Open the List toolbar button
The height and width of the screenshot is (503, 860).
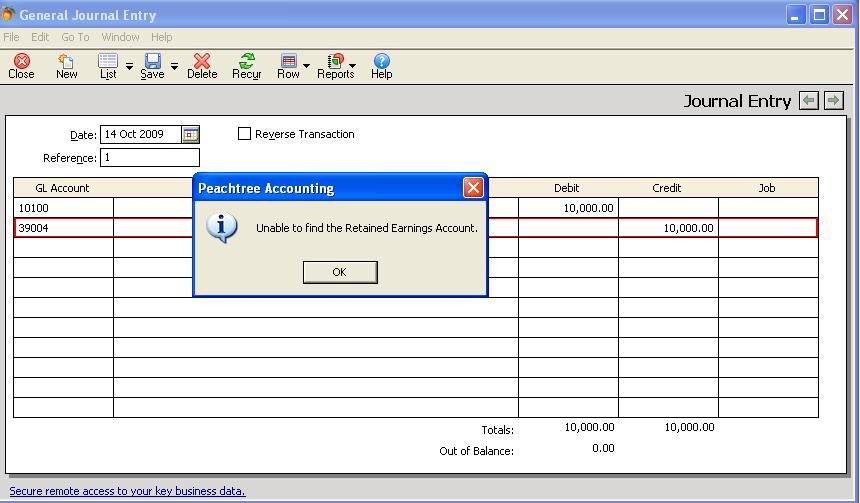click(x=108, y=66)
